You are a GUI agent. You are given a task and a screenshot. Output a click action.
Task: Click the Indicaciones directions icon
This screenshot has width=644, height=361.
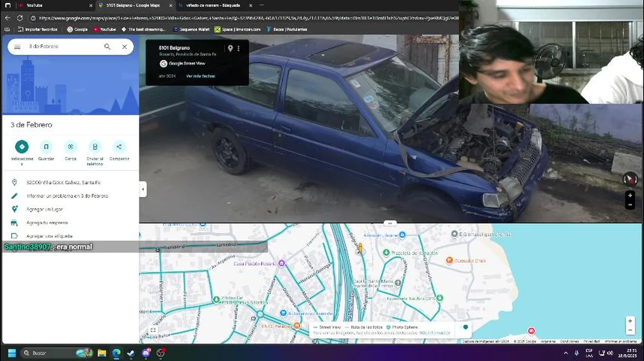click(22, 147)
